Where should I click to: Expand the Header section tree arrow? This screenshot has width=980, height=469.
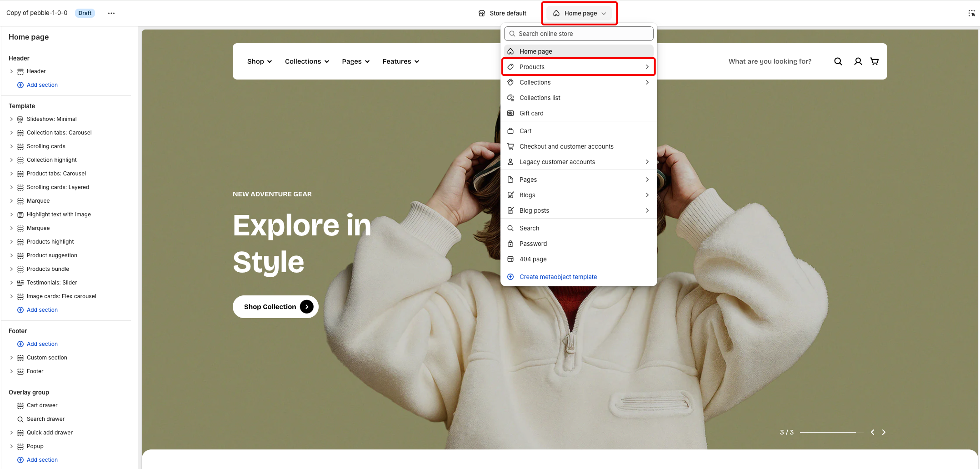click(11, 71)
